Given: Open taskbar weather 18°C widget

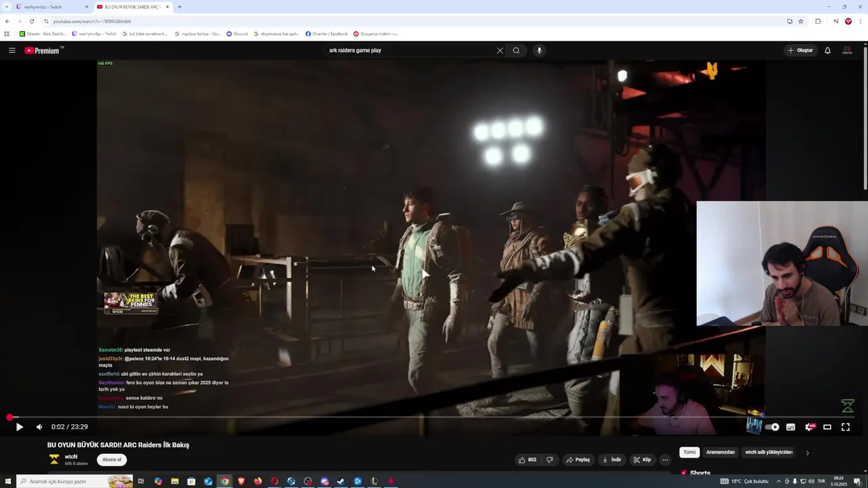Looking at the screenshot, I should (x=744, y=481).
